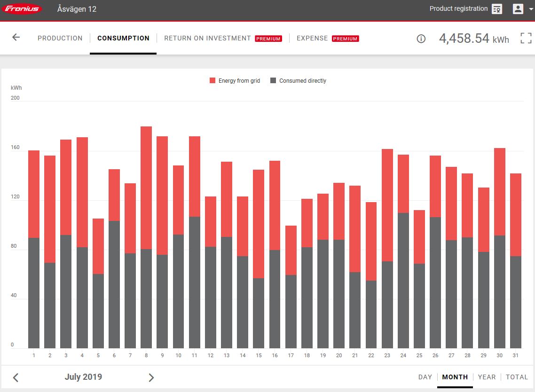Select the DAY view
Image resolution: width=535 pixels, height=392 pixels.
point(425,377)
